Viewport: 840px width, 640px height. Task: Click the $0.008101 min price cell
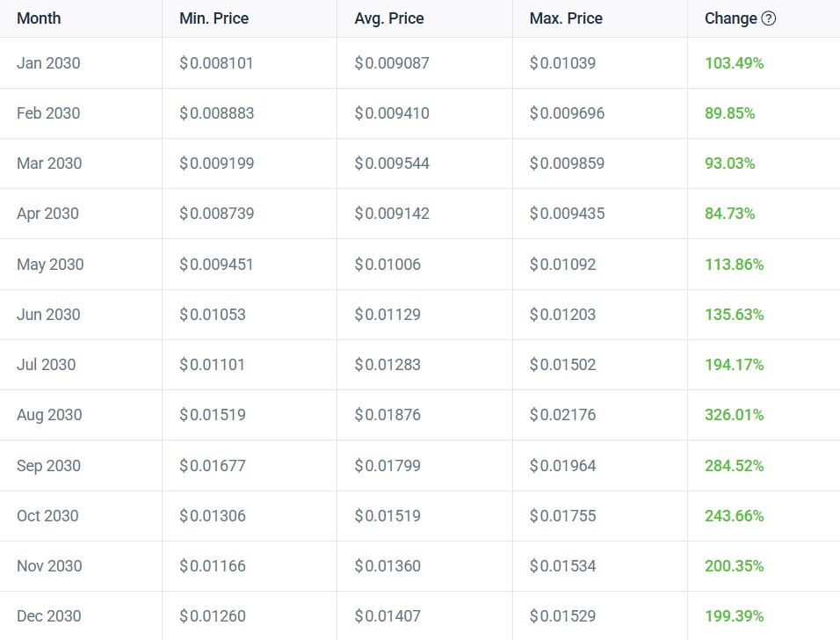click(216, 63)
